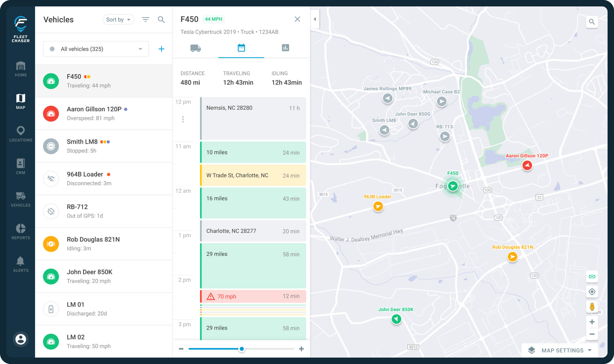Click the timeline zoom slider handle

(242, 349)
